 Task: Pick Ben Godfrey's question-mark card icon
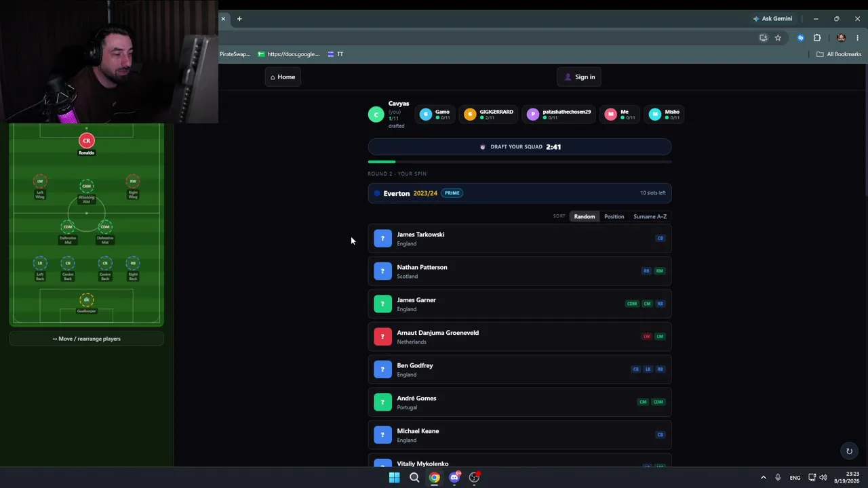pyautogui.click(x=382, y=369)
